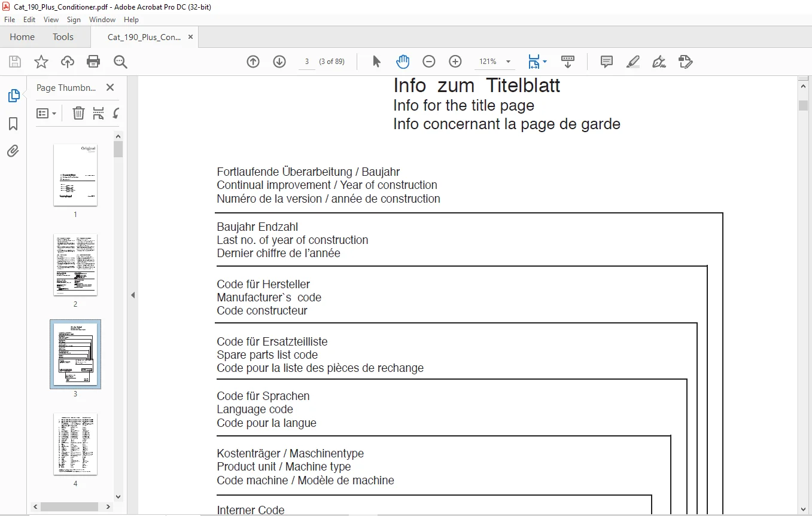
Task: Click 'Continual improvement / Year of construction'
Action: (x=327, y=185)
